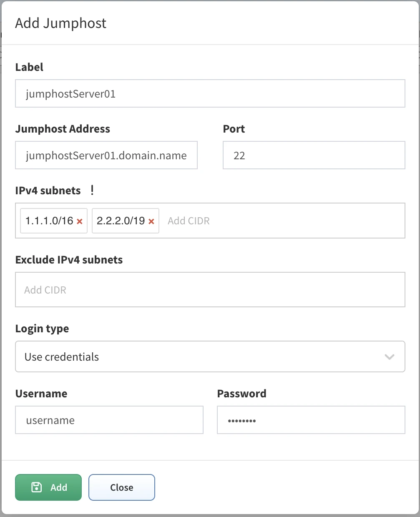Click the Password field

311,420
